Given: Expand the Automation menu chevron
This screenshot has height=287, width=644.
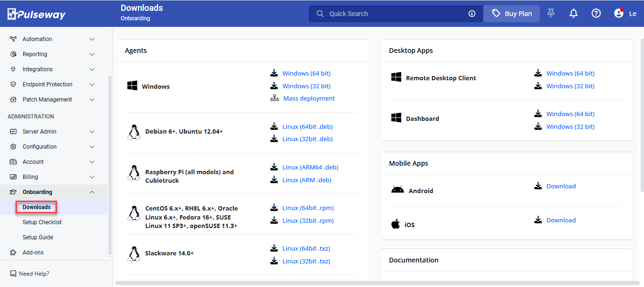Looking at the screenshot, I should tap(92, 39).
